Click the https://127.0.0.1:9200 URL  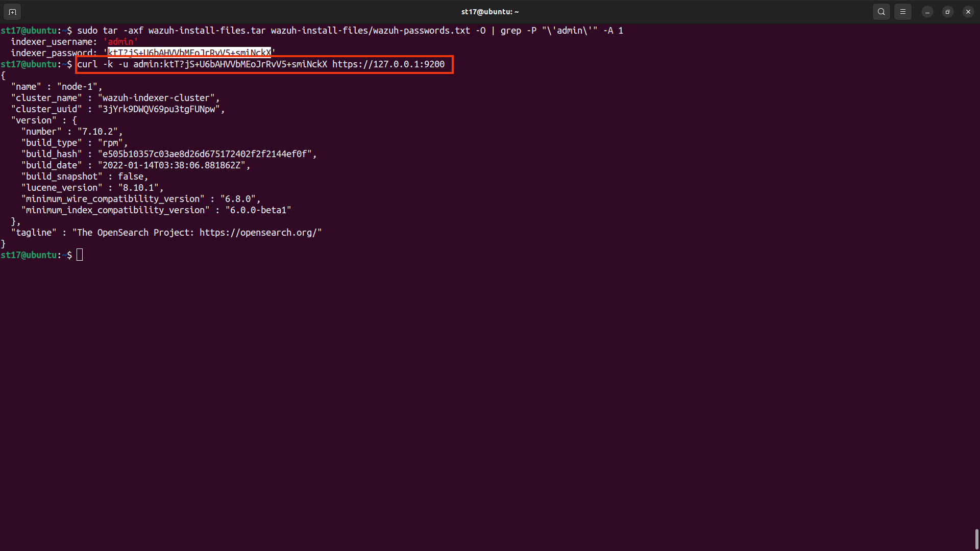[x=388, y=64]
